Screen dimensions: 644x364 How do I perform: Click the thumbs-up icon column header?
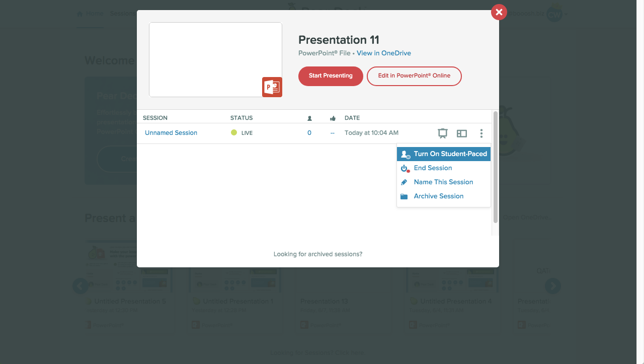click(x=333, y=118)
